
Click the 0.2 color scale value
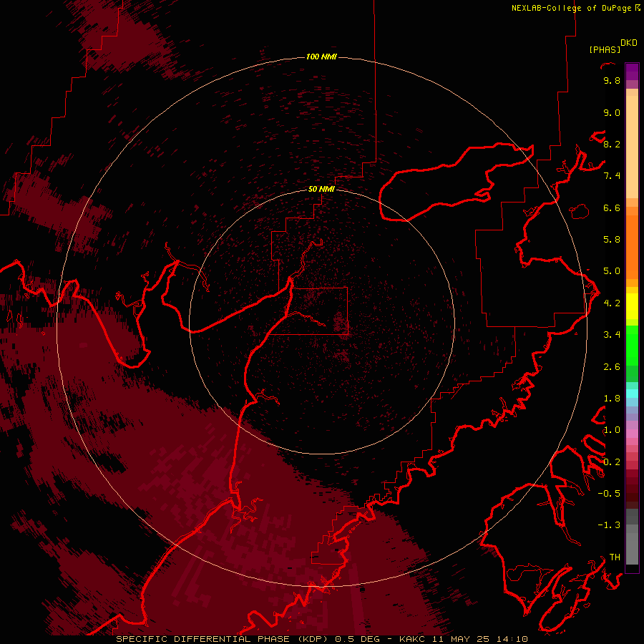[612, 462]
